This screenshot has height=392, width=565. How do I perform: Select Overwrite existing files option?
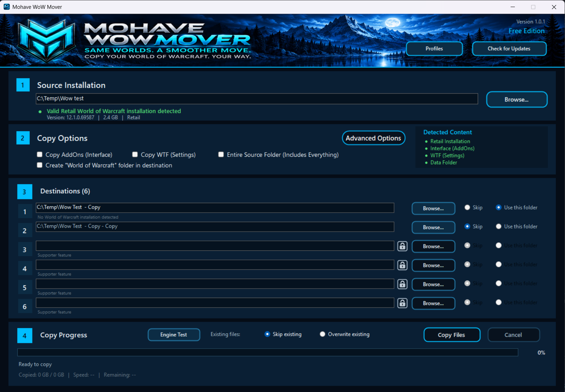coord(322,334)
